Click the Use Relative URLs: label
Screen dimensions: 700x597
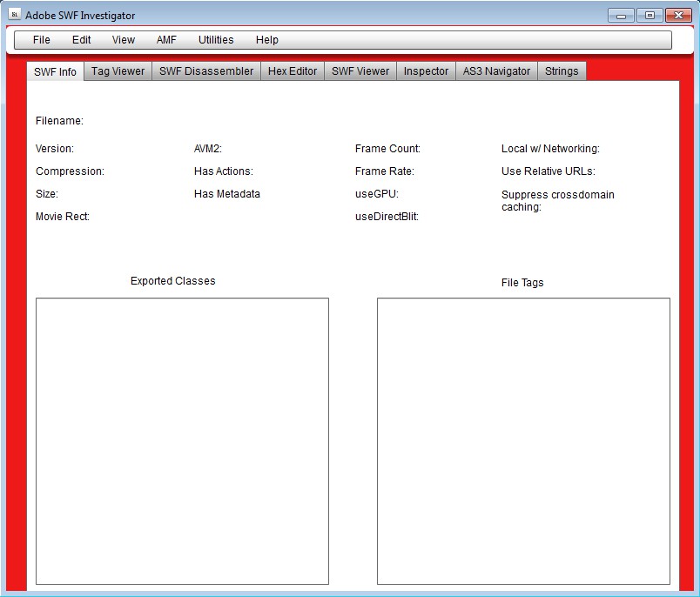click(x=549, y=171)
